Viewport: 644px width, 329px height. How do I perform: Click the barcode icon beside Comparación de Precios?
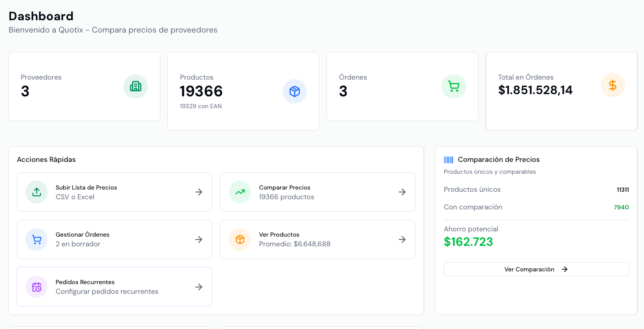point(449,160)
